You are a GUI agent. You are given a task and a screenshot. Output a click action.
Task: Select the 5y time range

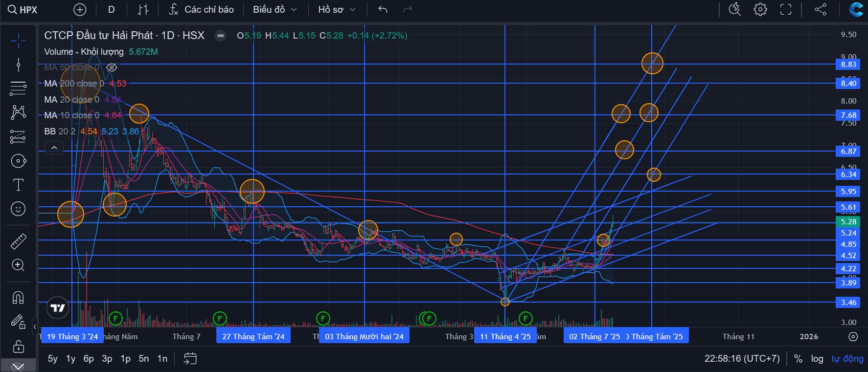pos(52,359)
